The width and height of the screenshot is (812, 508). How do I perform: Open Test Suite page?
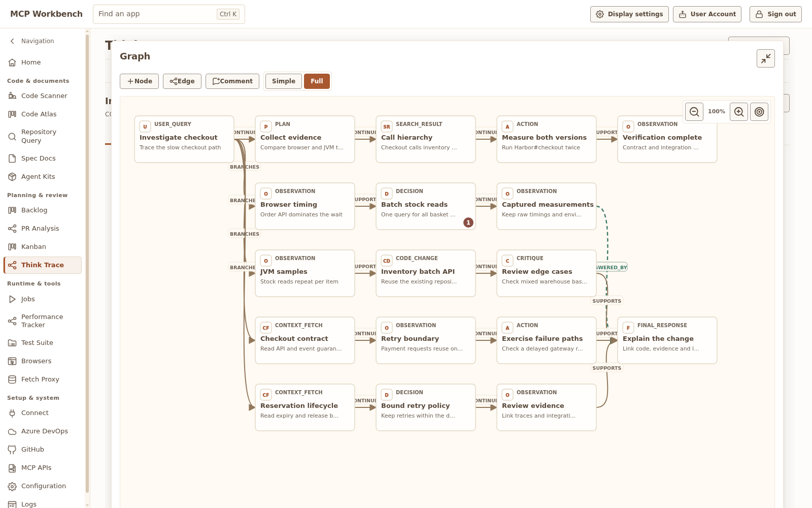(x=43, y=342)
